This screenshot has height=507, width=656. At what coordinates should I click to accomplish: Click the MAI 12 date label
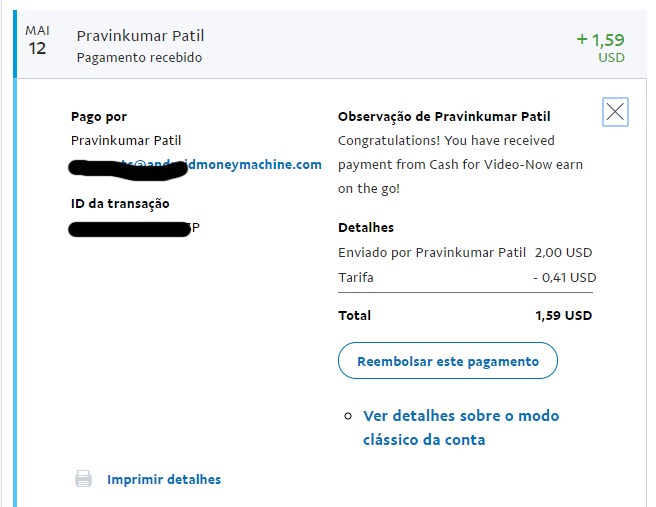[x=37, y=41]
